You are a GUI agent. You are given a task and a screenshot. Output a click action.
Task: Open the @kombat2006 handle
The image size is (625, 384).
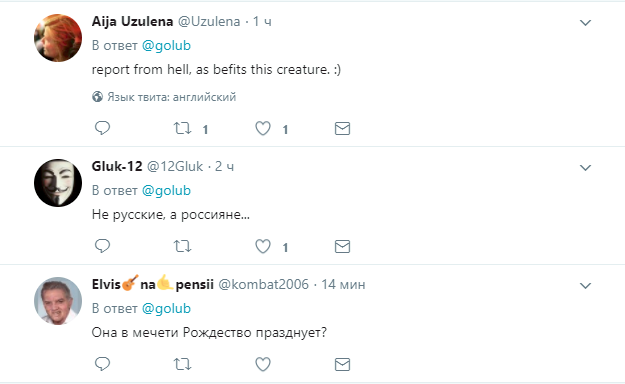coord(263,285)
